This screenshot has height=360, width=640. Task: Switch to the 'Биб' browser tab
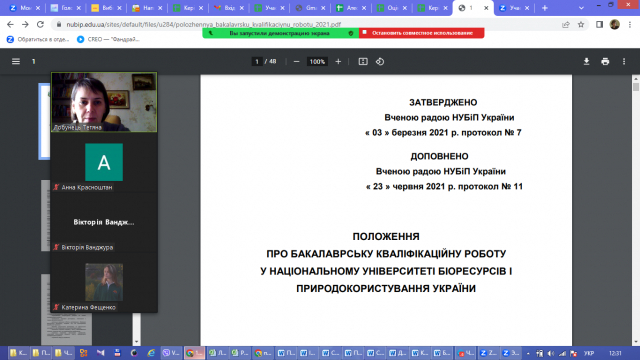[x=106, y=8]
